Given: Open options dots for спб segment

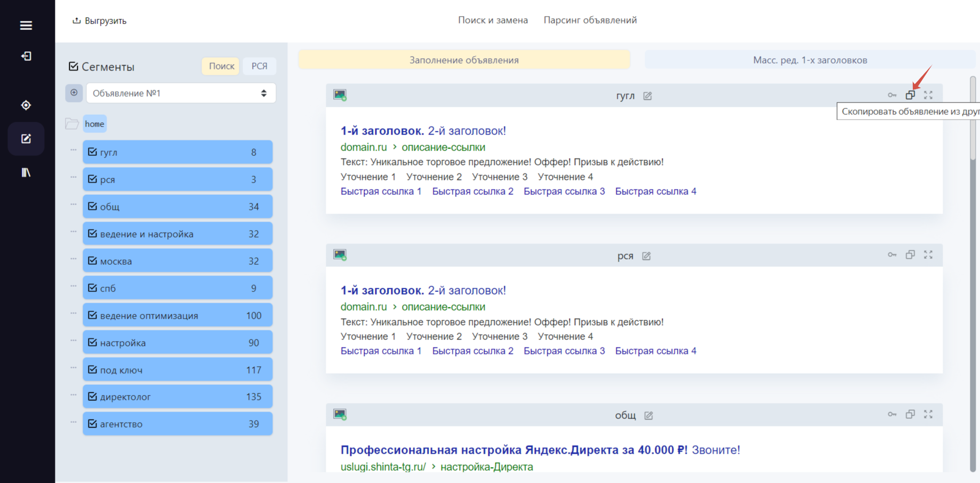Looking at the screenshot, I should (x=74, y=286).
